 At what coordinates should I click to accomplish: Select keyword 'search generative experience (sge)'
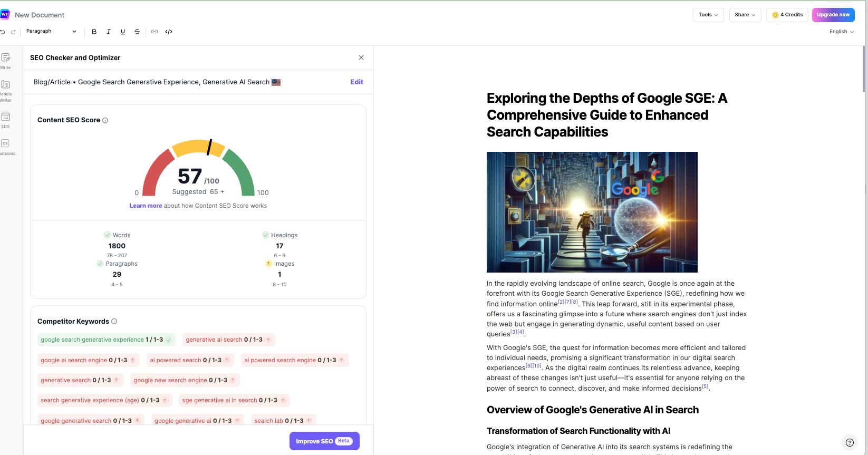pyautogui.click(x=104, y=400)
